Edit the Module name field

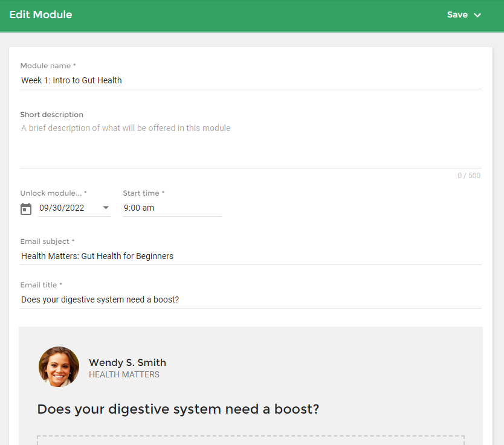click(251, 80)
